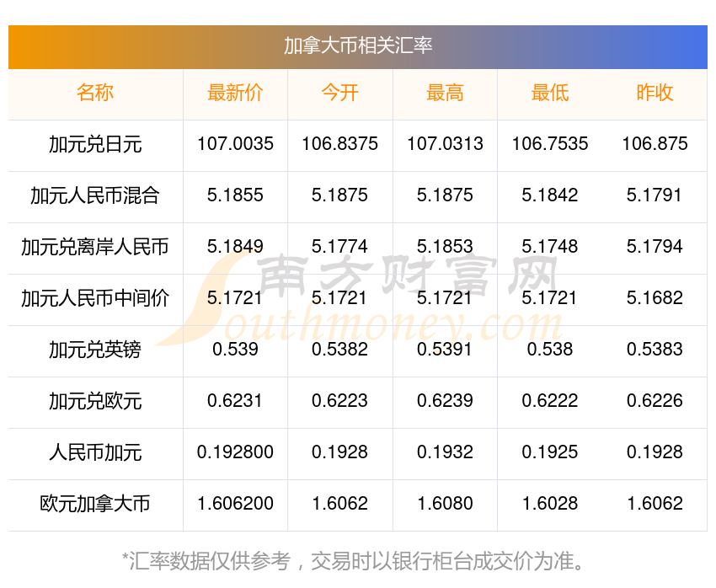Click the 加元人民币中间价 row name
The height and width of the screenshot is (588, 716).
coord(95,298)
